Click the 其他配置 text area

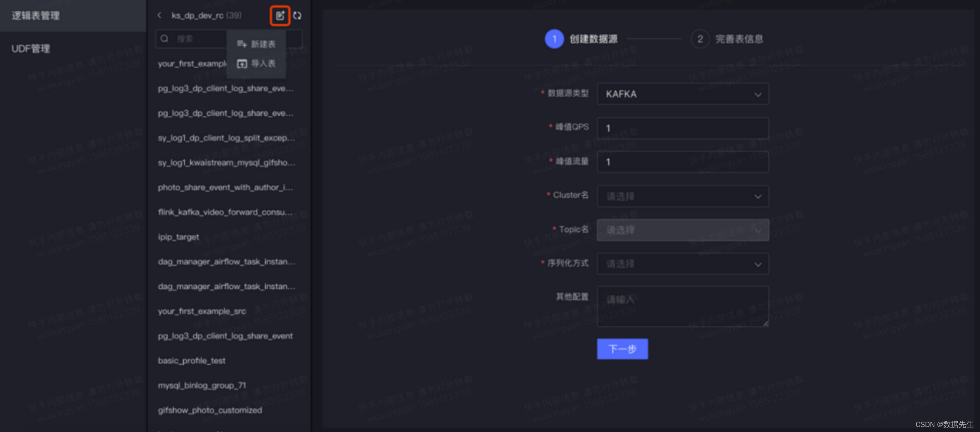click(x=683, y=306)
